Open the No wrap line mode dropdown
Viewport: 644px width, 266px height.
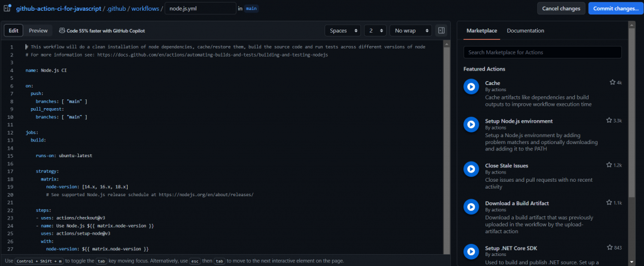(x=411, y=30)
